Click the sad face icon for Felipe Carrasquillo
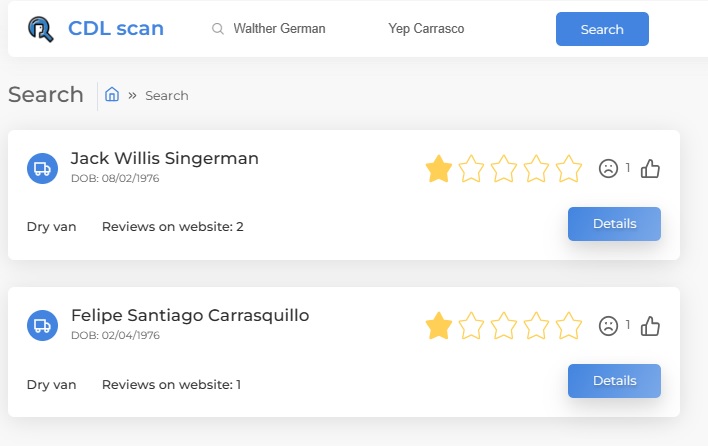708x446 pixels. click(x=608, y=326)
